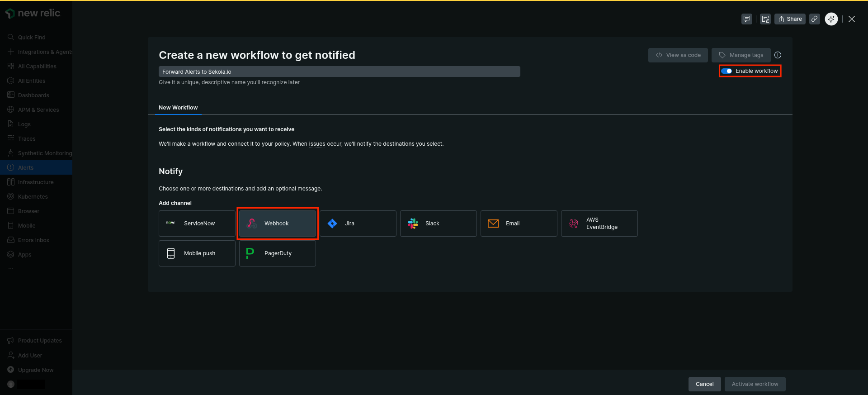Viewport: 868px width, 395px height.
Task: Click Dashboards sidebar icon
Action: 11,95
